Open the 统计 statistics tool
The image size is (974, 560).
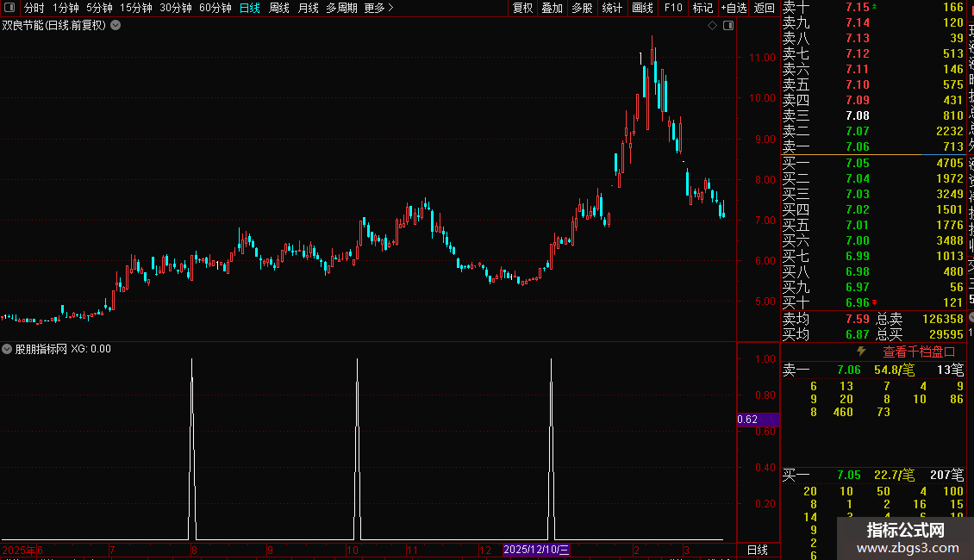pos(612,8)
